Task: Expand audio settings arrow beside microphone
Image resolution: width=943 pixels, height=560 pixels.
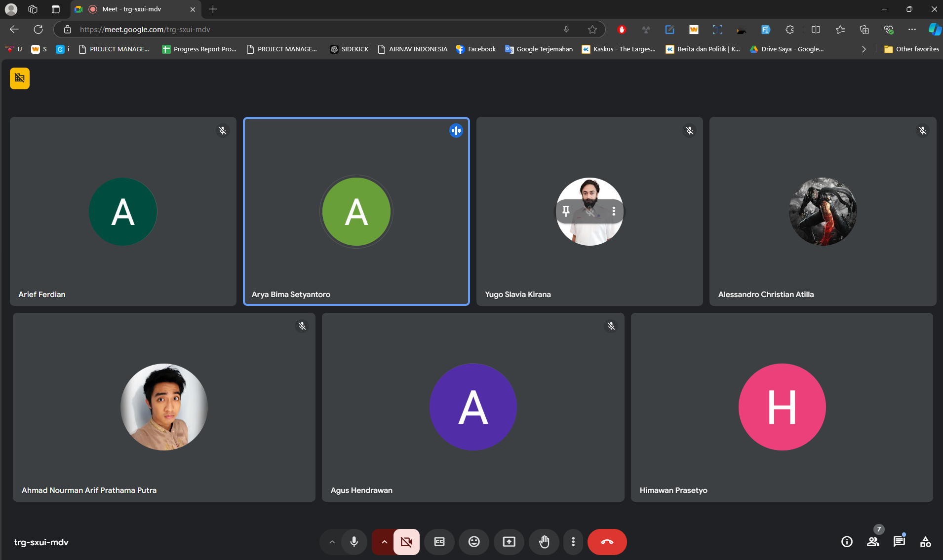Action: [332, 542]
